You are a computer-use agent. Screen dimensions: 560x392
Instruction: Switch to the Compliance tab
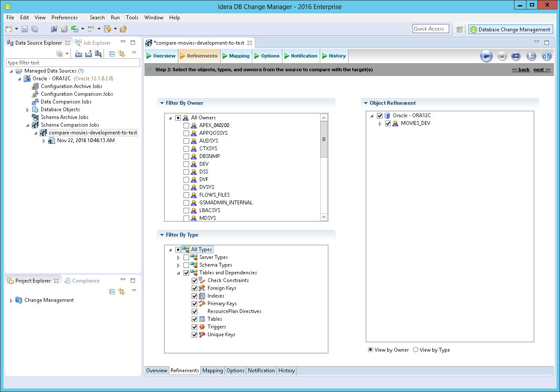(x=82, y=281)
